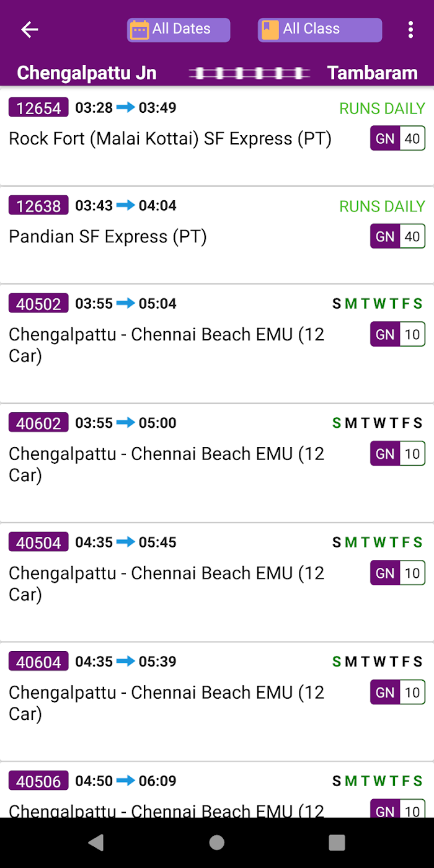Tap GN 40 fare badge for Rock Fort Express

[x=398, y=138]
